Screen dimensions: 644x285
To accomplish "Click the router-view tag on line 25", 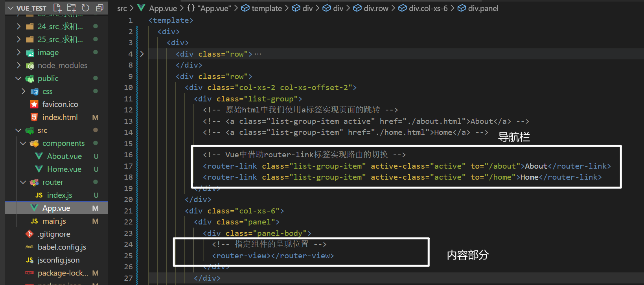I will [x=273, y=256].
